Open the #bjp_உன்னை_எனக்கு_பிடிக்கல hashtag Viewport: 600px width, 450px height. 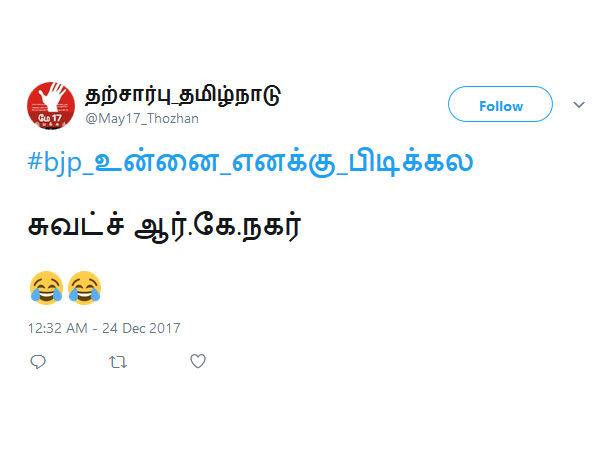(251, 162)
